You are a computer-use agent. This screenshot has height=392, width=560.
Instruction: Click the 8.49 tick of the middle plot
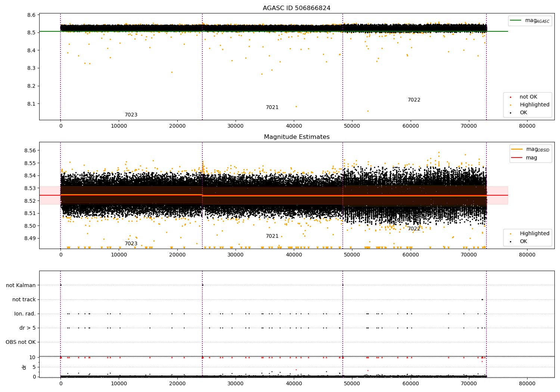click(x=30, y=238)
